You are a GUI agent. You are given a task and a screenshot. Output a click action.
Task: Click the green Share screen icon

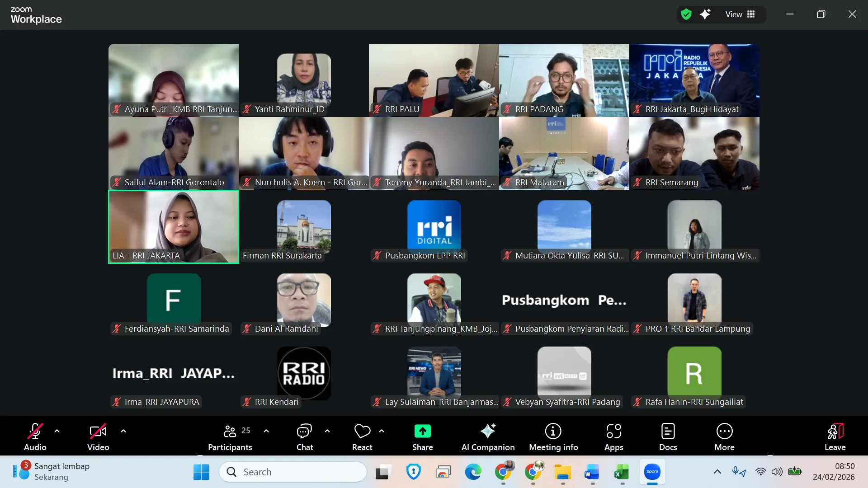click(422, 432)
